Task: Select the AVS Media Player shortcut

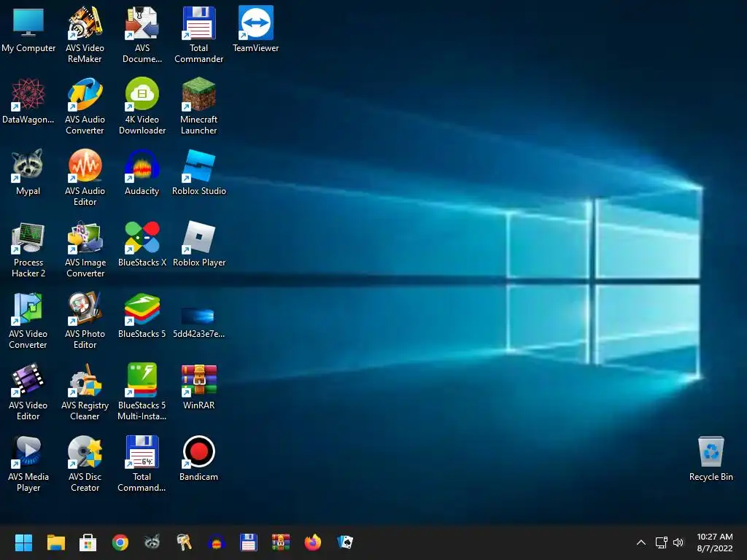Action: 28,463
